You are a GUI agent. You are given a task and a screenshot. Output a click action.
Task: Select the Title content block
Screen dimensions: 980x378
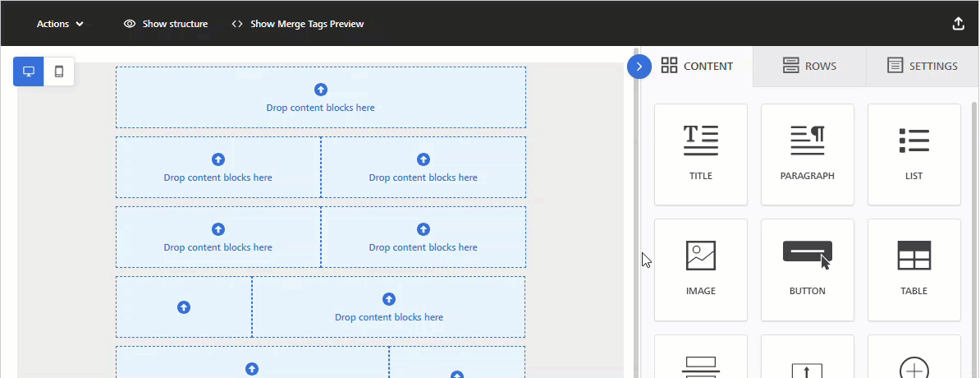(701, 154)
